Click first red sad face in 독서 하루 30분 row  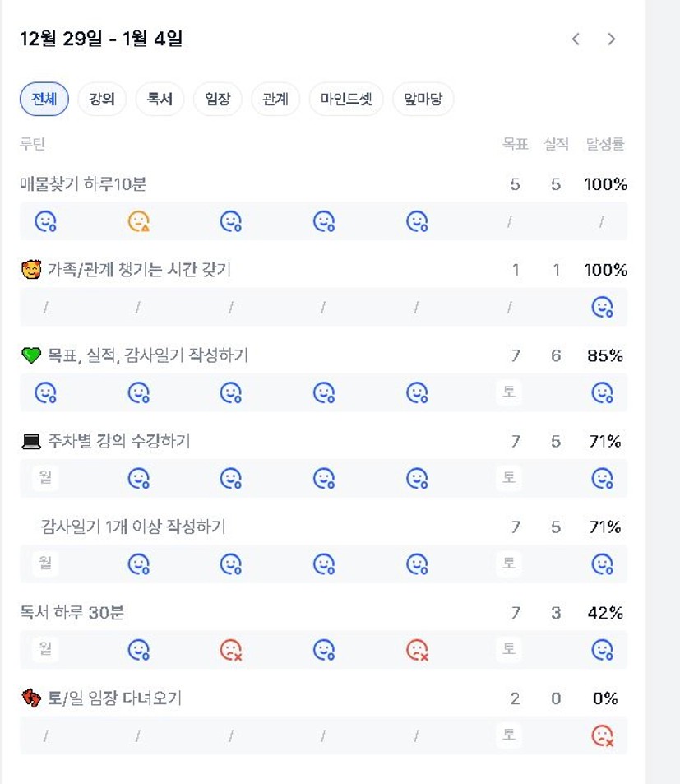click(231, 650)
